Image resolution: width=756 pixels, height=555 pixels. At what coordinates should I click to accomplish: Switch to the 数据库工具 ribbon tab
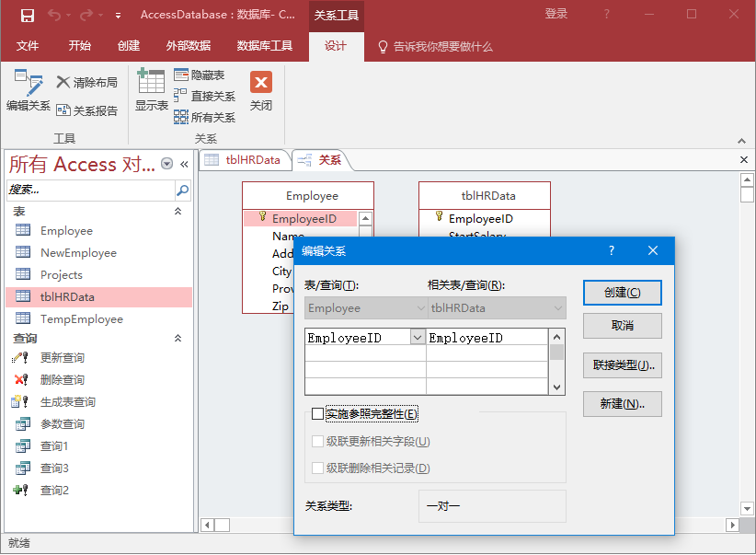click(265, 46)
